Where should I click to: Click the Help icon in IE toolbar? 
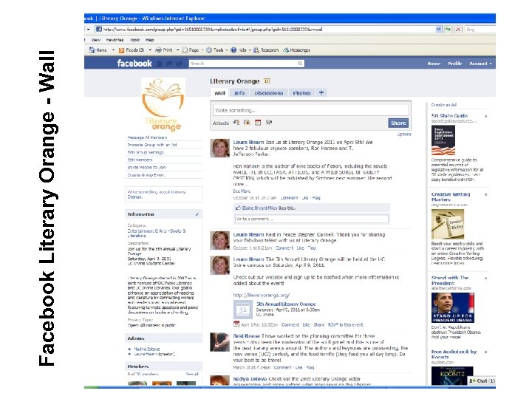click(233, 50)
